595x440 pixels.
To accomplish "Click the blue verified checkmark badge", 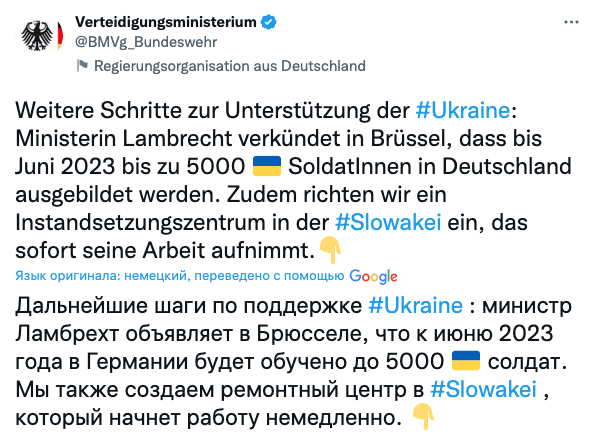I will tap(269, 22).
